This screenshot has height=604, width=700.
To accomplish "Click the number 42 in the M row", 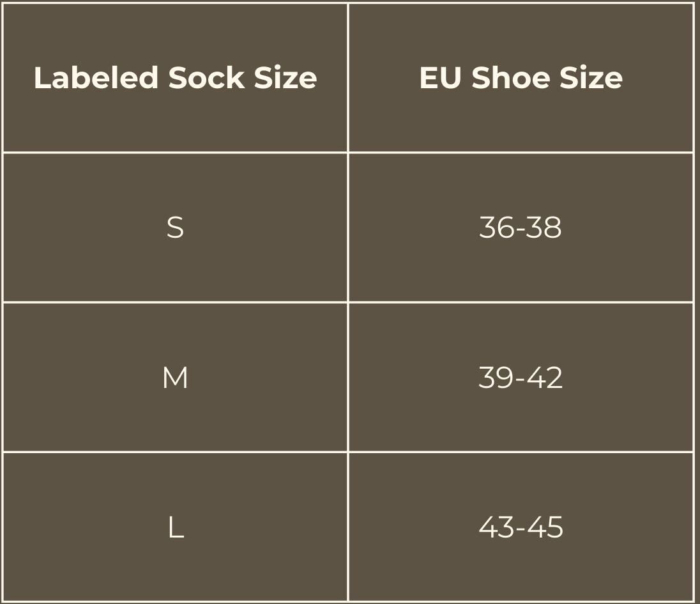I will tap(545, 378).
